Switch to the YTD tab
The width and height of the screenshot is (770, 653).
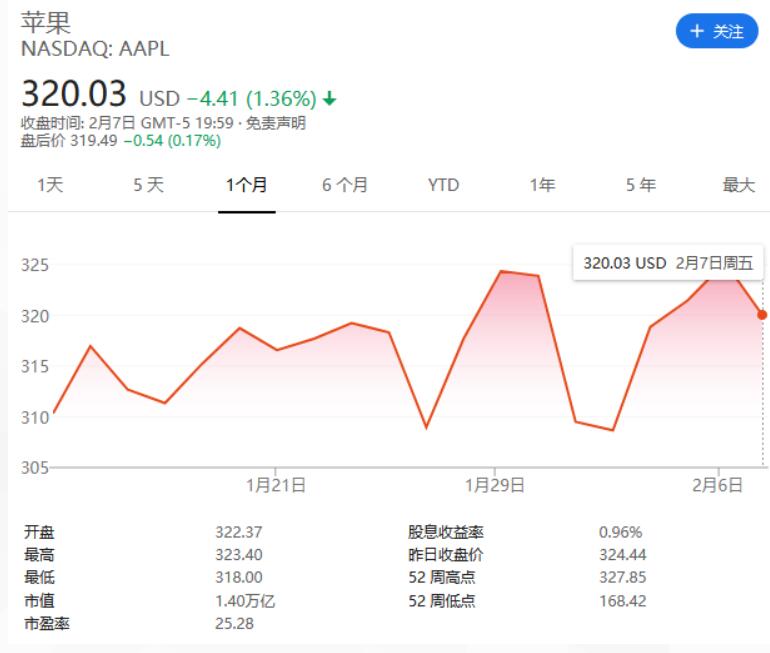(x=443, y=185)
